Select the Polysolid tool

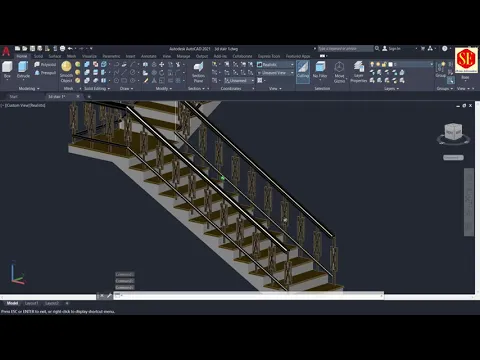[x=45, y=64]
